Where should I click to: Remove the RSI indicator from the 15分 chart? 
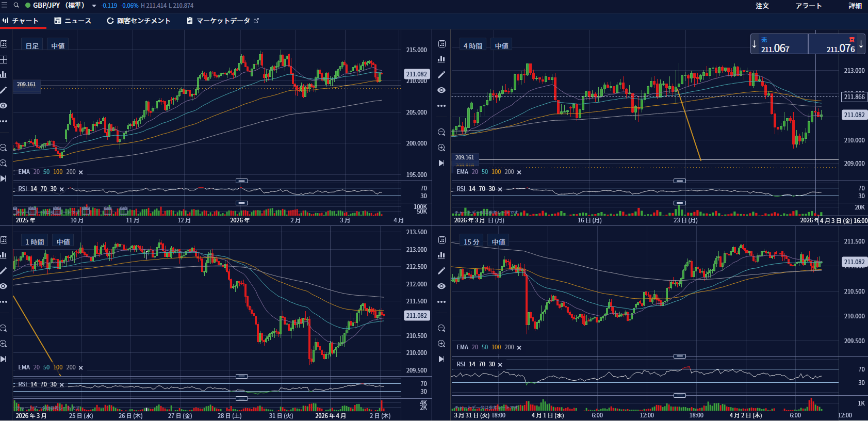coord(500,365)
